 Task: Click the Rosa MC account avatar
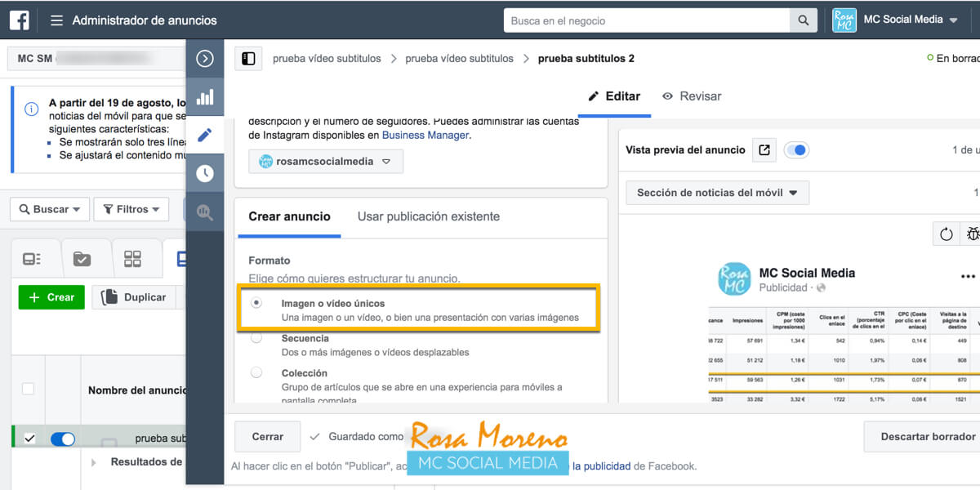coord(844,20)
